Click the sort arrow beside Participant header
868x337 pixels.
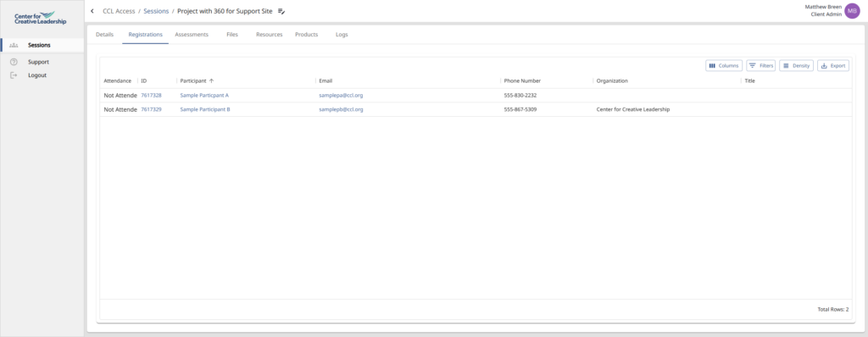tap(211, 80)
